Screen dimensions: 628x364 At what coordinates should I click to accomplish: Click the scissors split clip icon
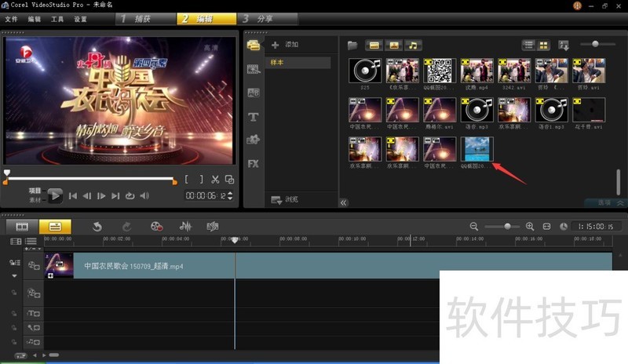click(215, 179)
